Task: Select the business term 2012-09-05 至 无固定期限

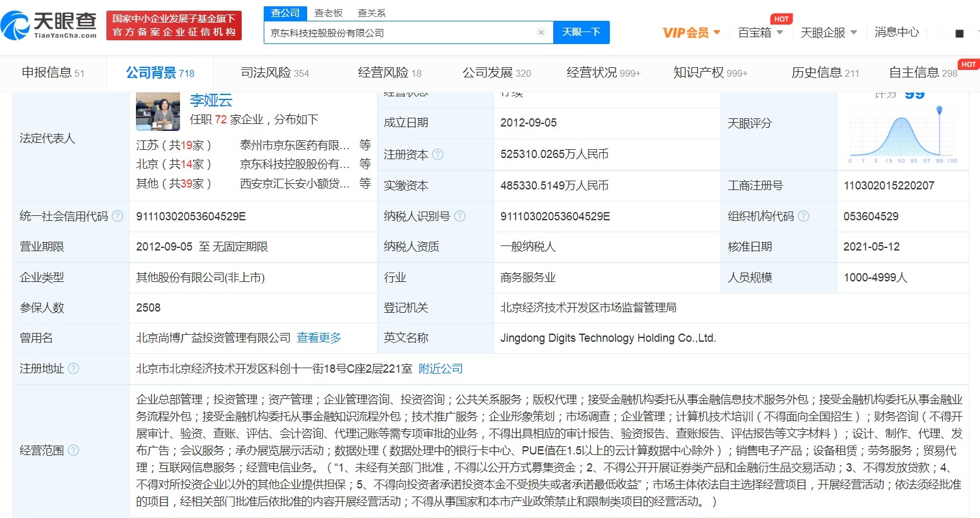Action: point(202,247)
